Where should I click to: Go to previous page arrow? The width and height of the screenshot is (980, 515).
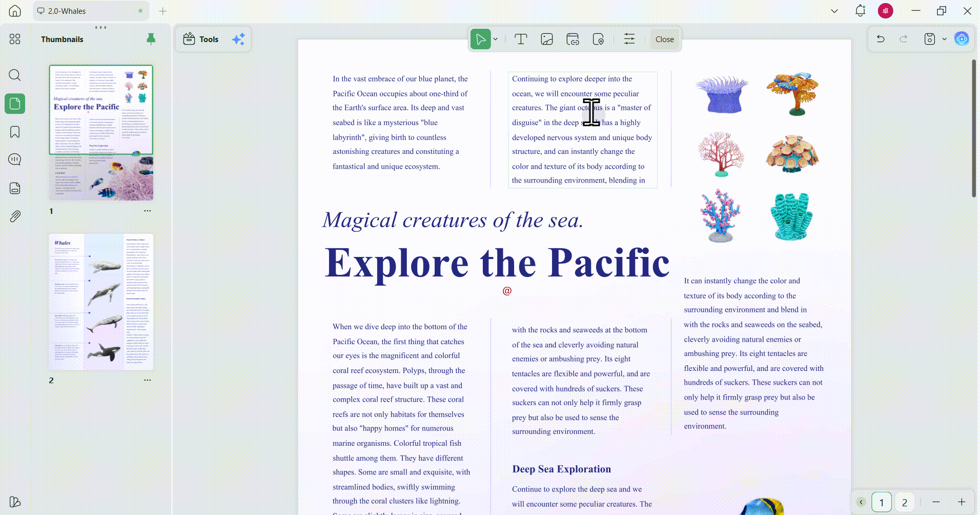point(861,502)
